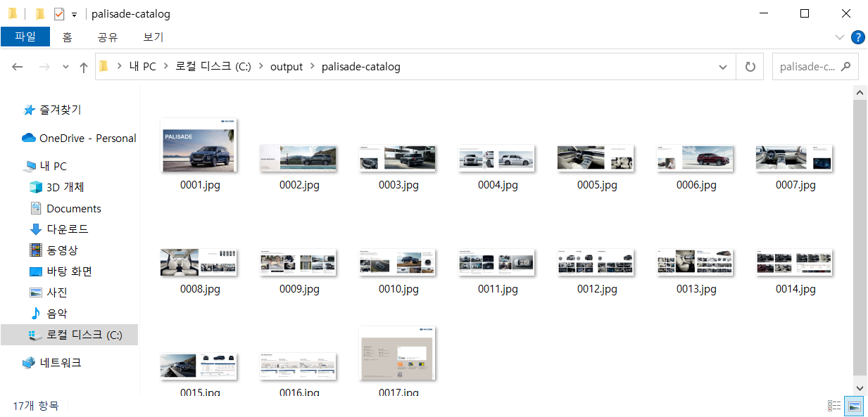Open 음악 folder in sidebar
This screenshot has width=868, height=417.
click(57, 314)
